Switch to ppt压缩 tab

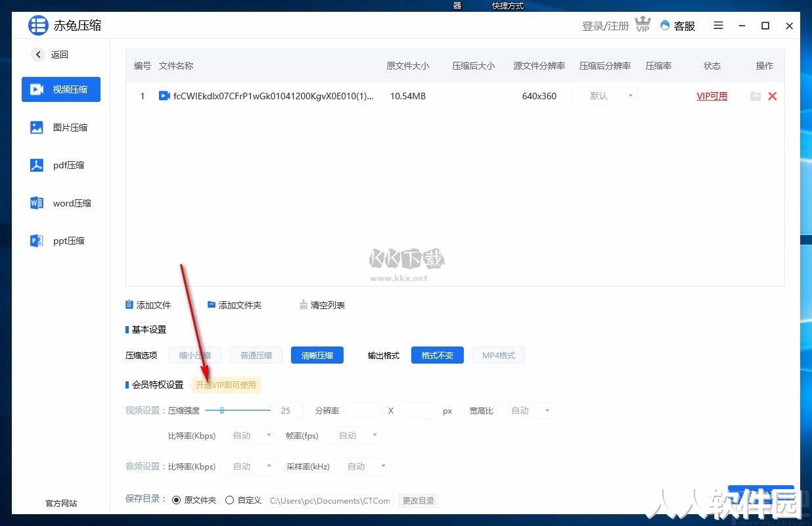(61, 241)
